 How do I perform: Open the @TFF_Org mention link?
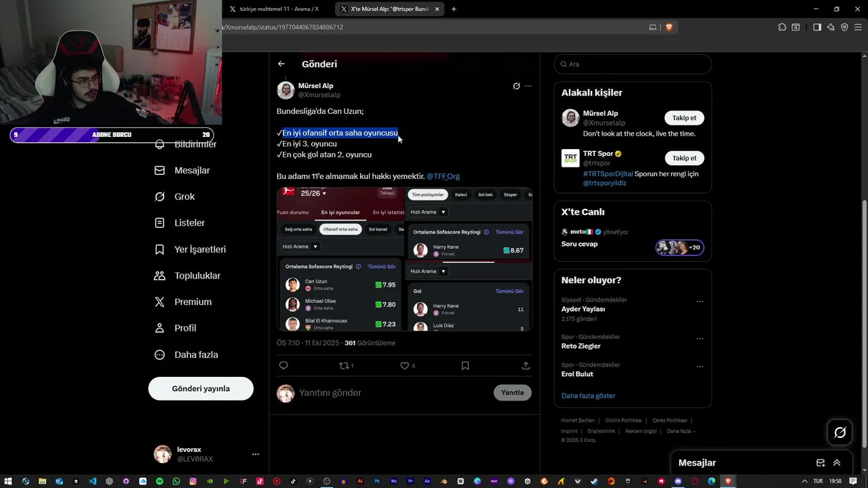(x=443, y=176)
